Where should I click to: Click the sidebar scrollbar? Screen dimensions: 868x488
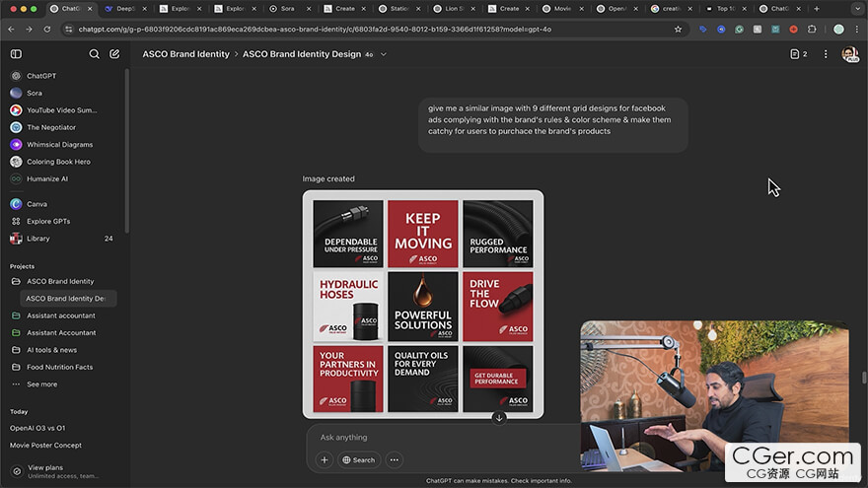[127, 151]
